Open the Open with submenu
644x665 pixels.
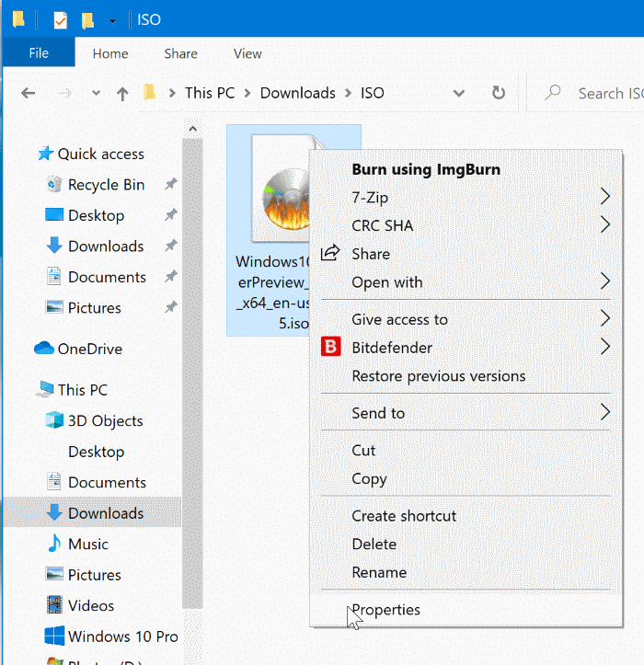point(466,282)
